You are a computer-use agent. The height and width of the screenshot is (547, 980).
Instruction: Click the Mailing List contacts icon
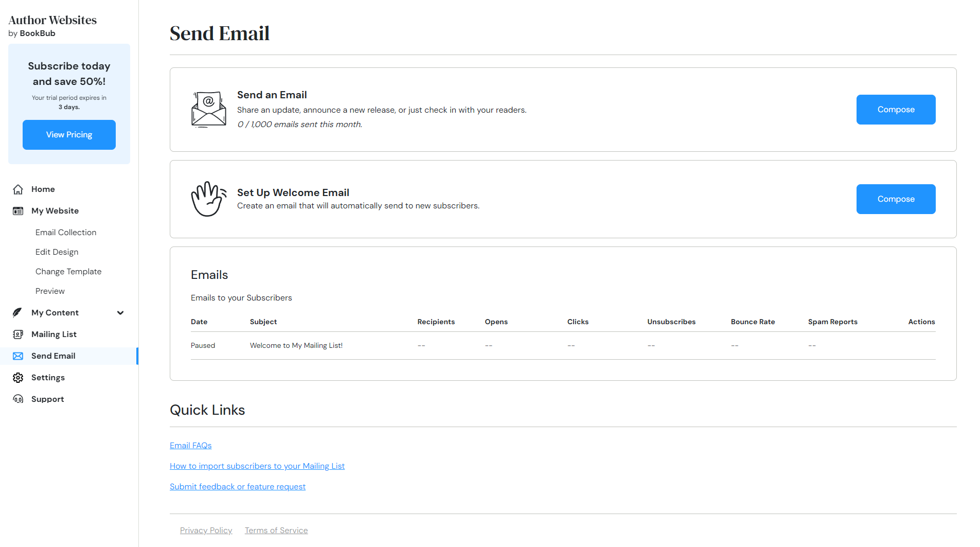(18, 334)
